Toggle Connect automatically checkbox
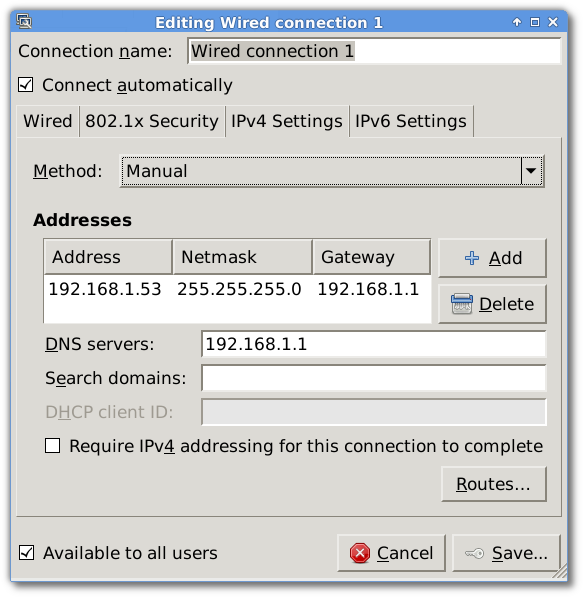Viewport: 584px width, 598px height. [26, 85]
